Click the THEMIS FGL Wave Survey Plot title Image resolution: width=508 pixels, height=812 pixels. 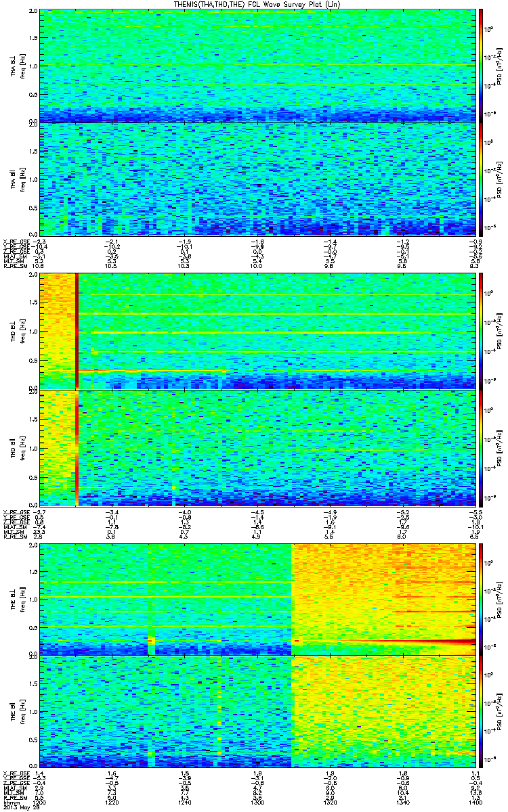[x=257, y=4]
